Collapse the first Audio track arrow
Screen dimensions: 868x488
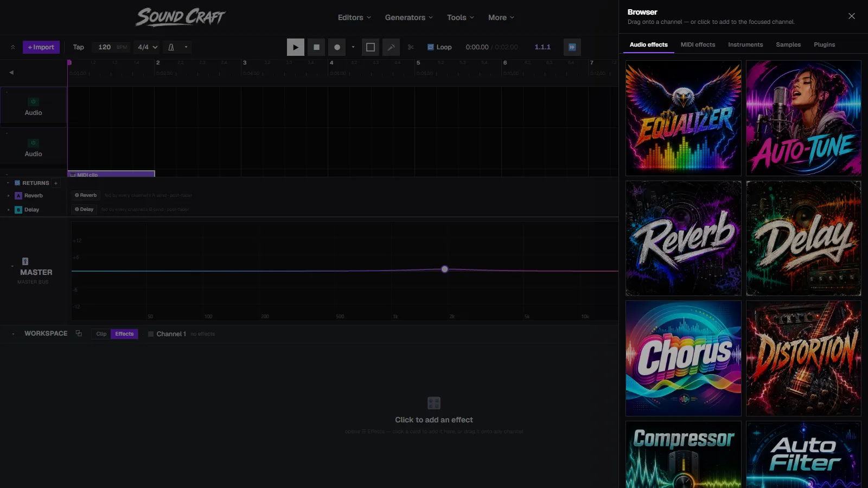coord(7,92)
